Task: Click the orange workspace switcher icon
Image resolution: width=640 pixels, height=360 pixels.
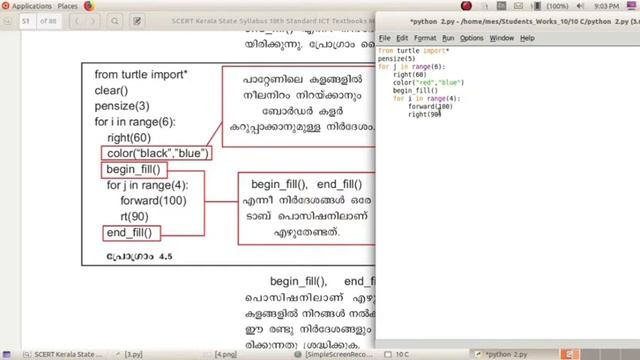Action: point(569,354)
